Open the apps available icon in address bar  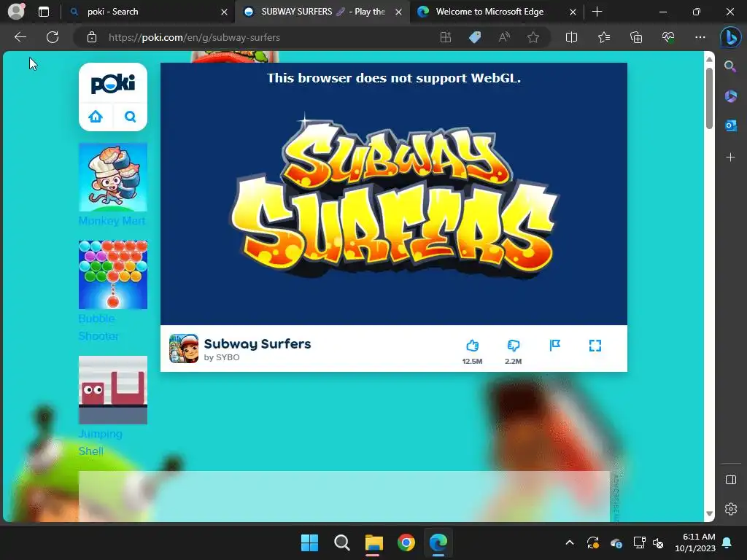pyautogui.click(x=446, y=37)
